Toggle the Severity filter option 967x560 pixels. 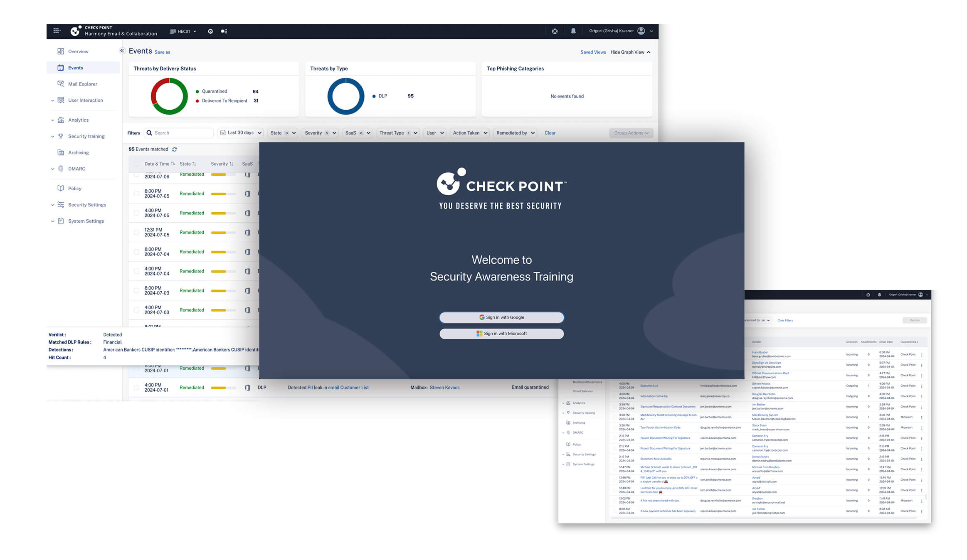coord(318,133)
